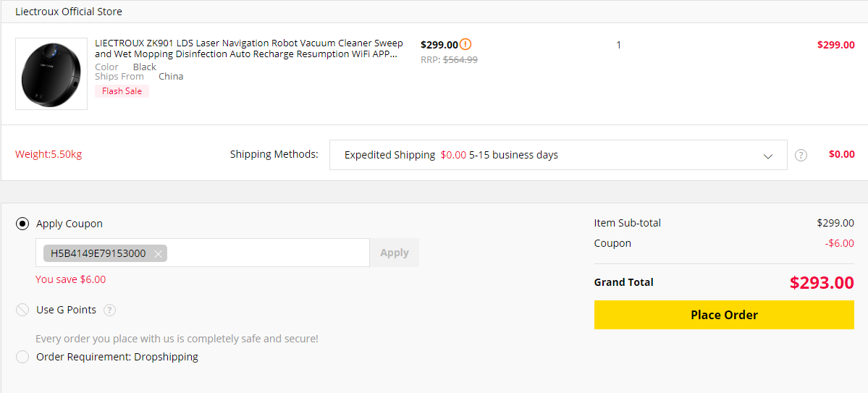Image resolution: width=868 pixels, height=393 pixels.
Task: Open the LIECTROUX ZK901 product title link
Action: click(249, 48)
